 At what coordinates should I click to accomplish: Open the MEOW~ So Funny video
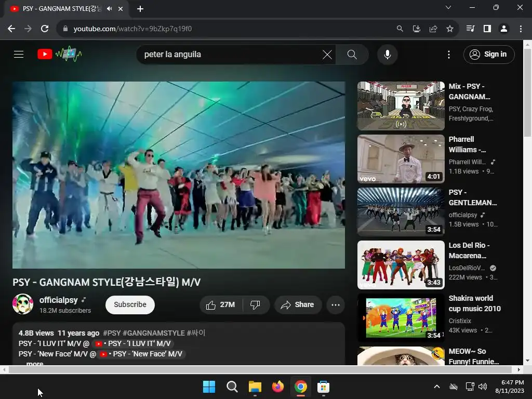(x=401, y=356)
